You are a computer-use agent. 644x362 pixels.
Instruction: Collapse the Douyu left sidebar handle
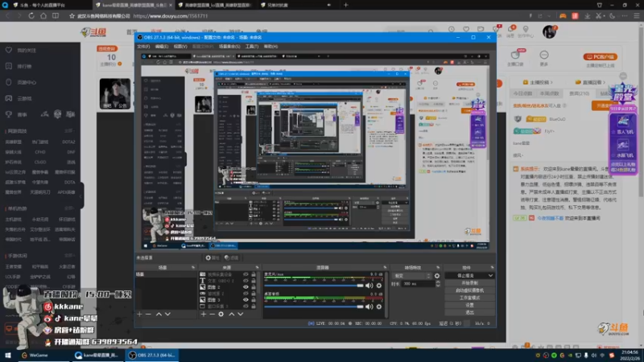pos(81,195)
